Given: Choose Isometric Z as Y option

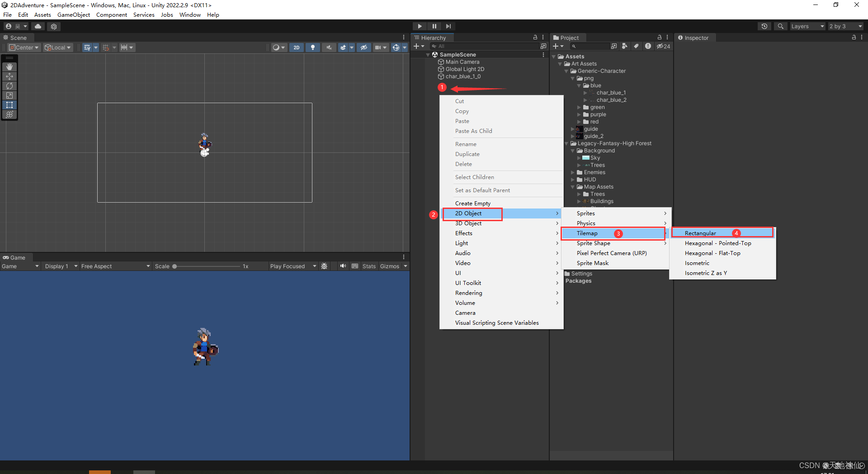Looking at the screenshot, I should point(722,273).
